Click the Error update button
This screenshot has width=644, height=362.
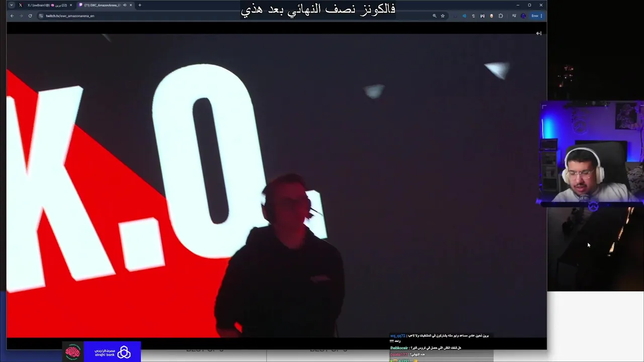click(534, 16)
